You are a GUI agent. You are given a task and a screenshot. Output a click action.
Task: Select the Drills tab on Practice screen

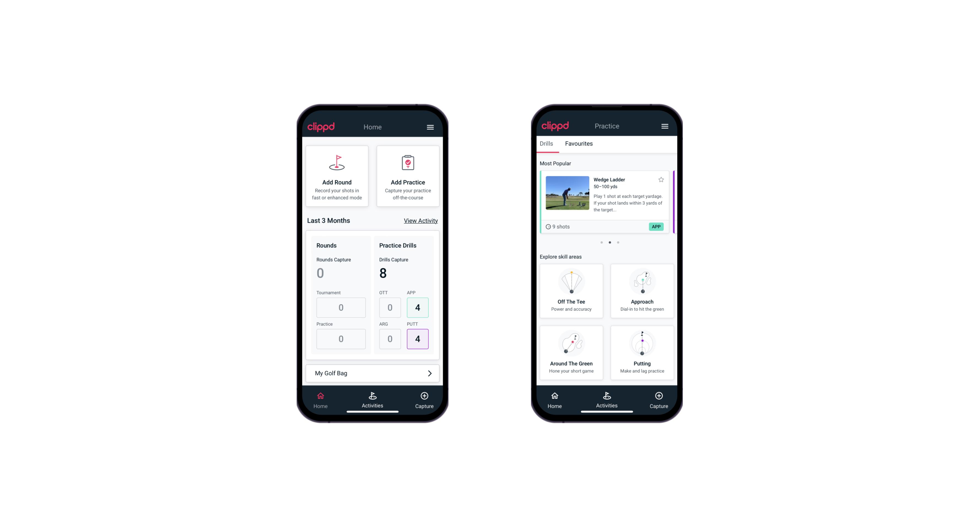[x=546, y=143]
